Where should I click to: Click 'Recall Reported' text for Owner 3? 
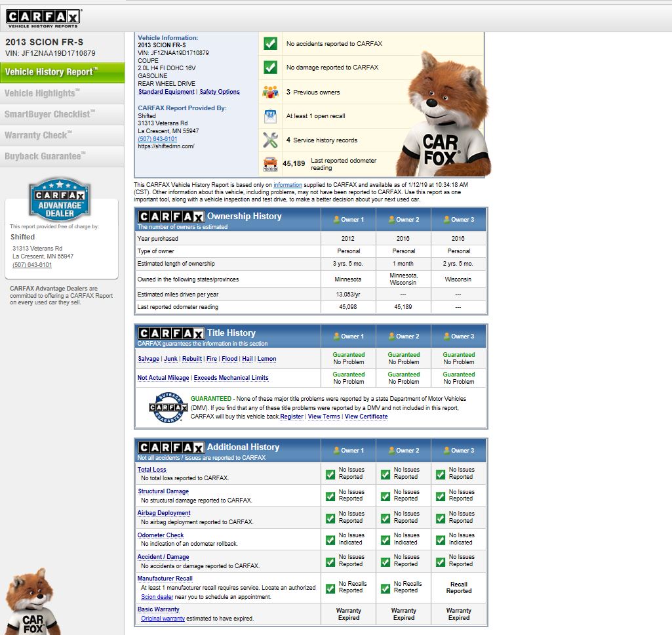pyautogui.click(x=458, y=587)
